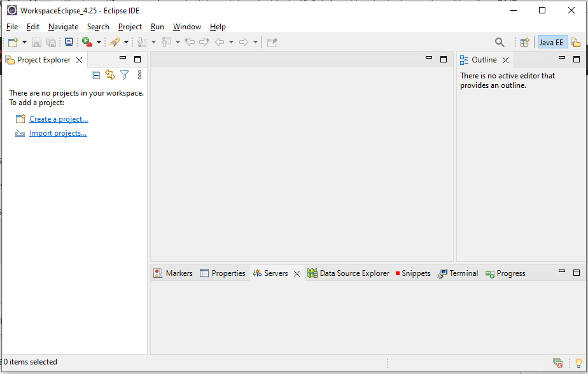Open the Search menu
The width and height of the screenshot is (588, 374).
[x=98, y=27]
